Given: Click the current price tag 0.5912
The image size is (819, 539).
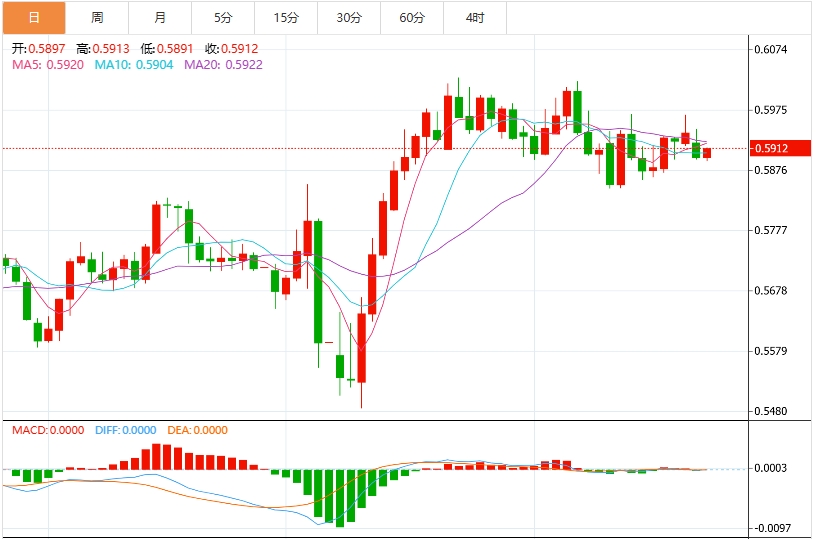Looking at the screenshot, I should click(x=780, y=148).
